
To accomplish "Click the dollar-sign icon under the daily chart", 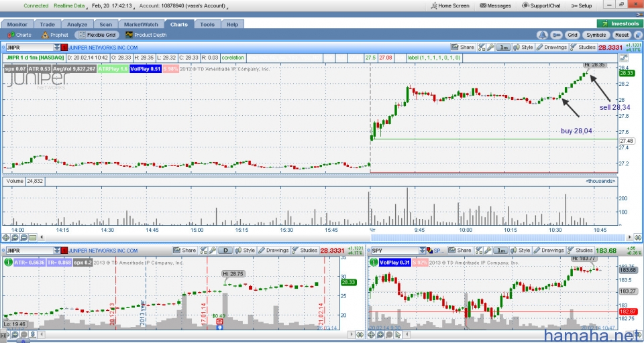I will pos(33,335).
